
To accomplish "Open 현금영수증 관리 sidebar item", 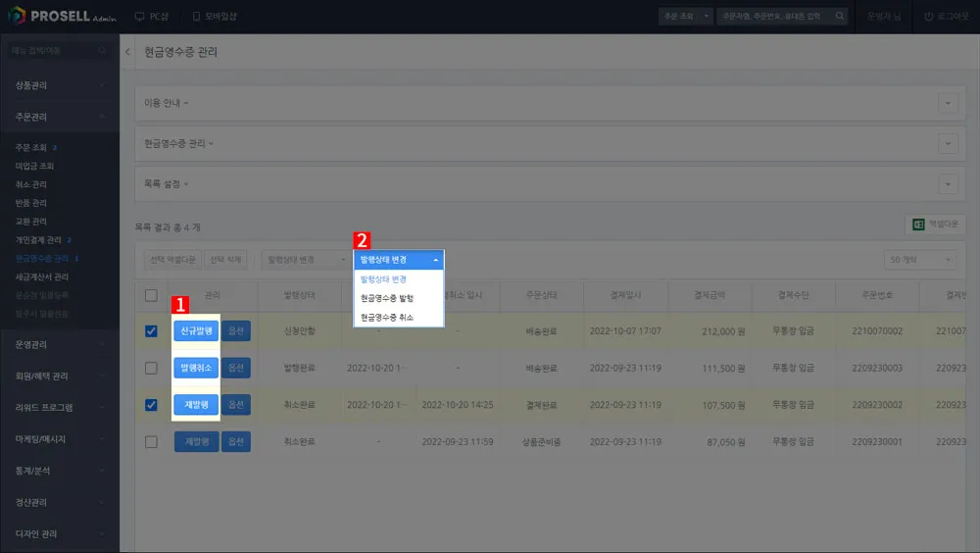I will (x=42, y=258).
